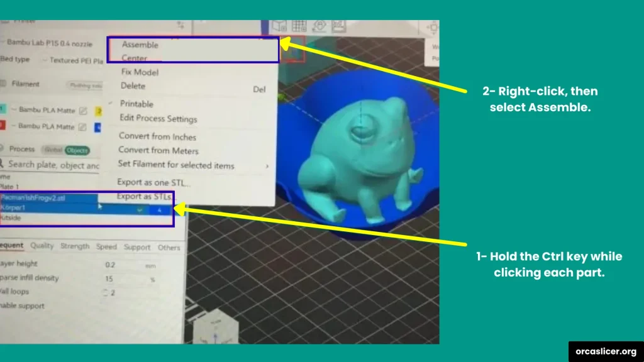Click the printable check icon on Körper1 row
Image resolution: width=644 pixels, height=362 pixels.
pyautogui.click(x=140, y=210)
